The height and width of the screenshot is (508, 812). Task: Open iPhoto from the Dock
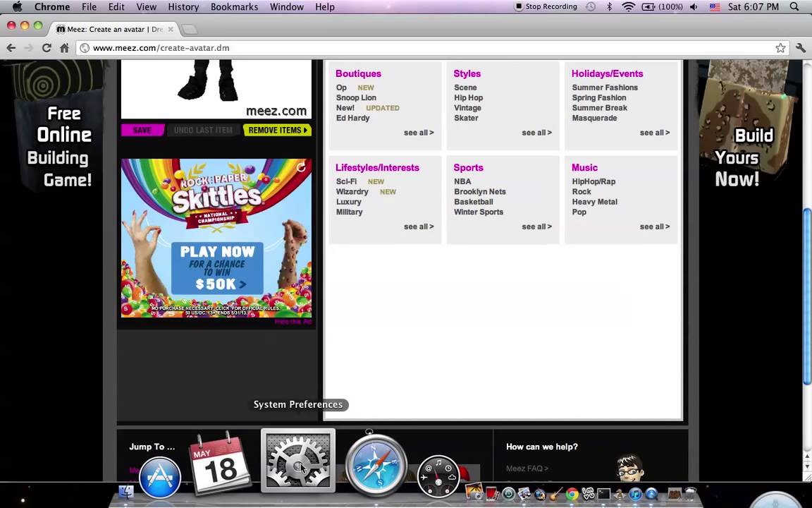(474, 492)
